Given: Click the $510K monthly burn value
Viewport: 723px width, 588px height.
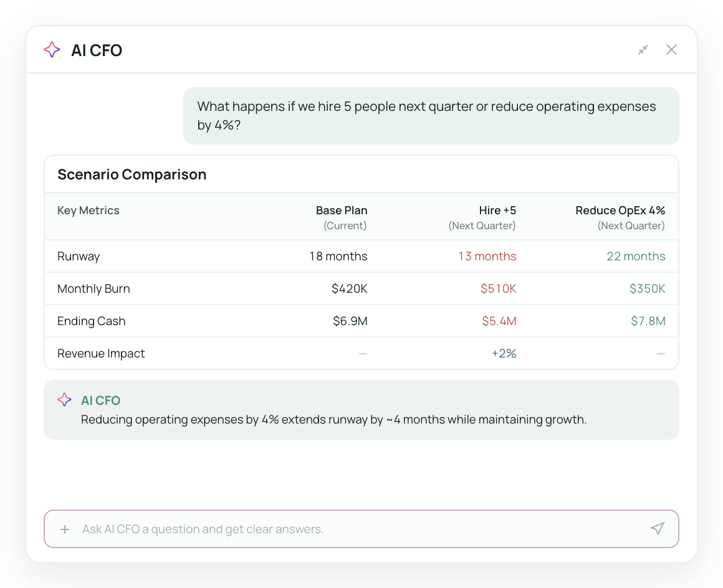Looking at the screenshot, I should [x=499, y=289].
